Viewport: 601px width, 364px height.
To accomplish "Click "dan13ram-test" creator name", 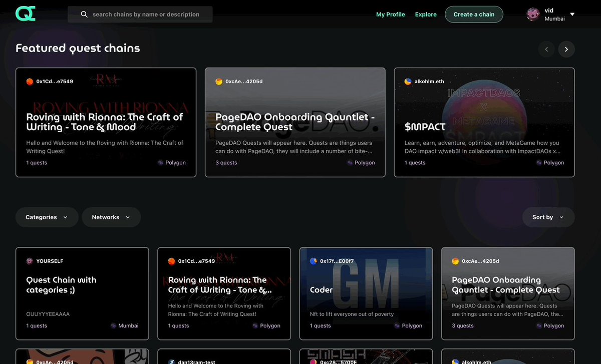I will [197, 361].
